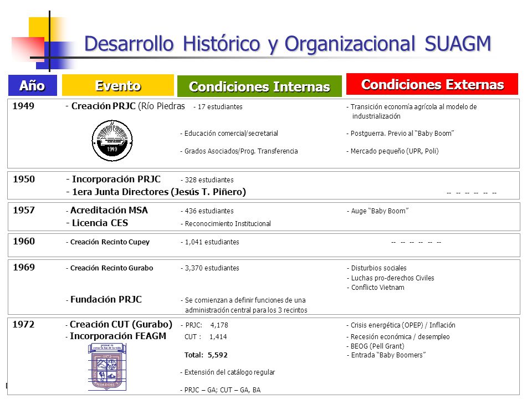Click 3,370 estudiantes text
The image size is (532, 399).
pos(210,268)
